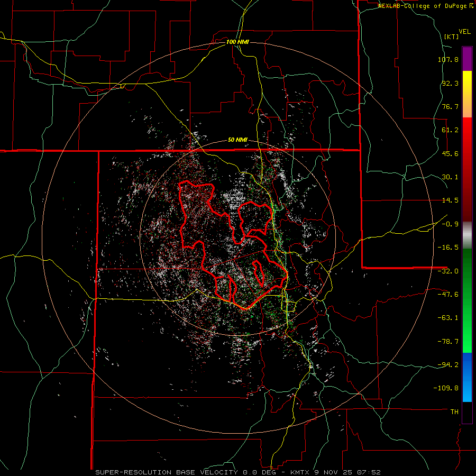Click the TH legend label
Viewport: 476px width, 476px height.
click(454, 412)
